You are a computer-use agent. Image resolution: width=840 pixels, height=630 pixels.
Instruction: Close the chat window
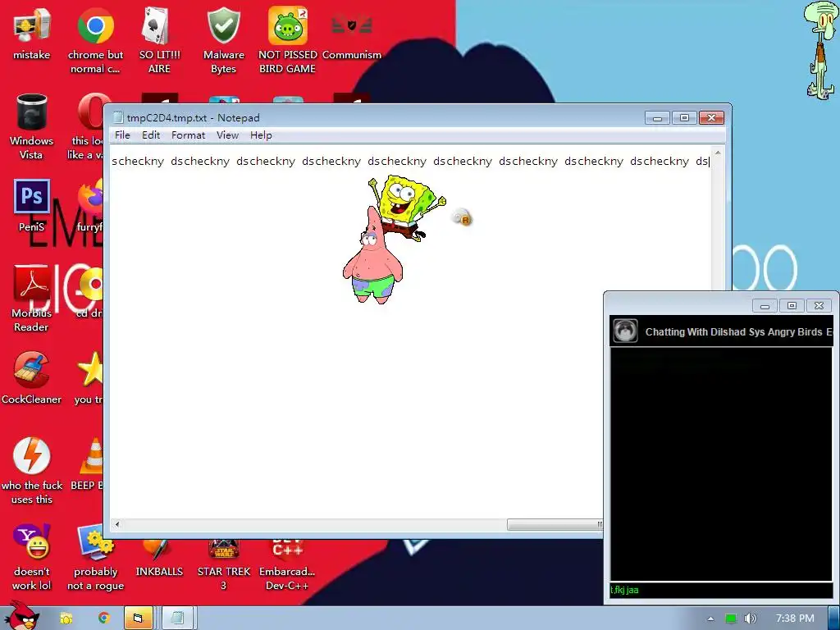[819, 306]
